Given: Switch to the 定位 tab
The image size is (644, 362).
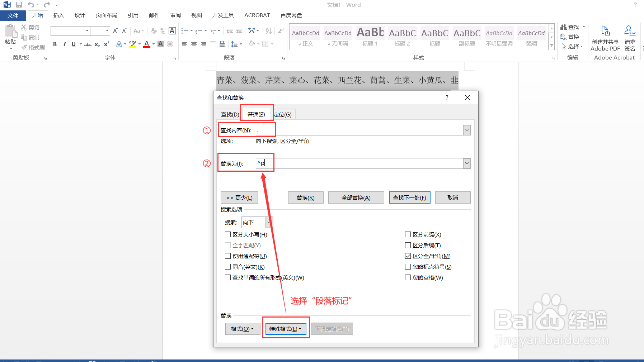Looking at the screenshot, I should point(283,114).
